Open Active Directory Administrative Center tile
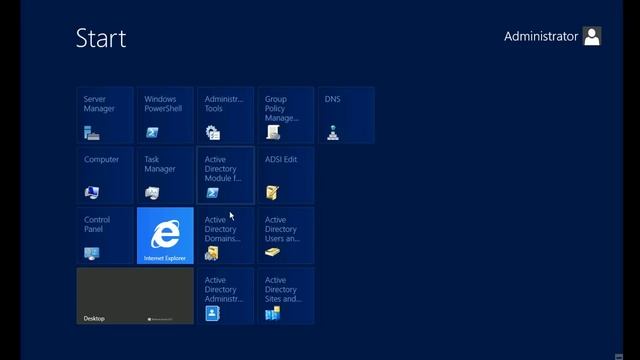The image size is (640, 360). pos(226,296)
